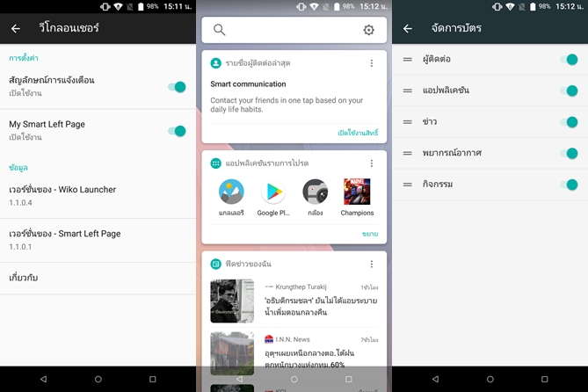The width and height of the screenshot is (588, 392).
Task: Toggle the พยากรณ์อากาศ weather card switch
Action: pyautogui.click(x=569, y=153)
